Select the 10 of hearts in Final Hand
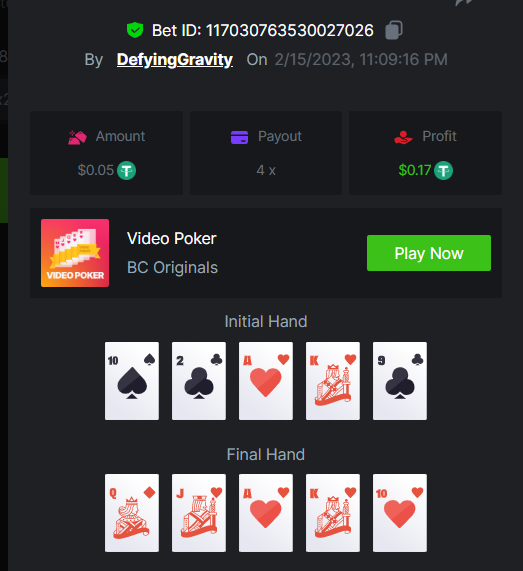The image size is (523, 571). [x=400, y=513]
